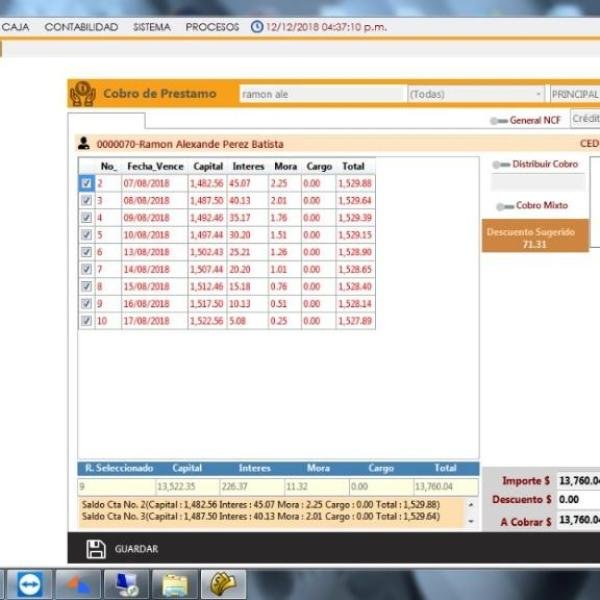Click the ramon ale search field
The height and width of the screenshot is (600, 600).
click(323, 94)
